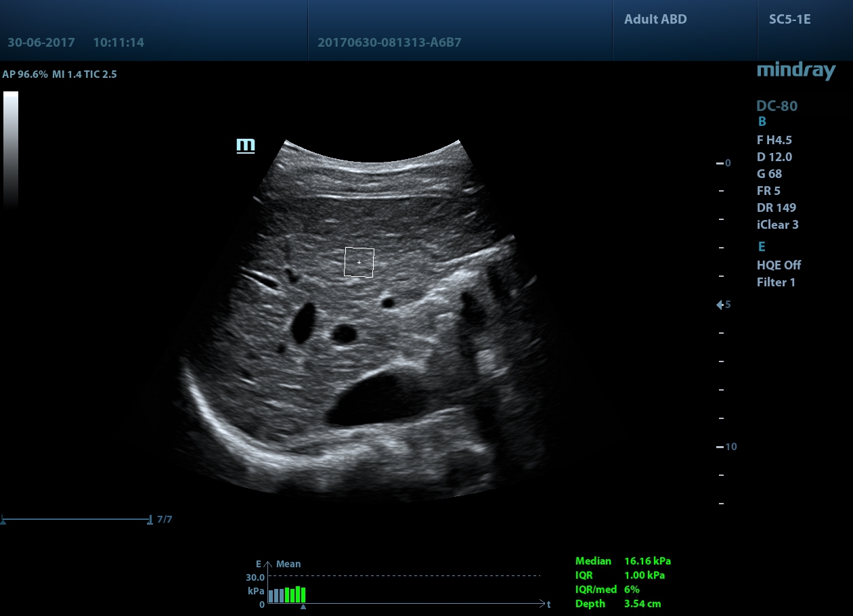Viewport: 853px width, 616px height.
Task: Open the Adult ABD exam preset
Action: click(655, 19)
